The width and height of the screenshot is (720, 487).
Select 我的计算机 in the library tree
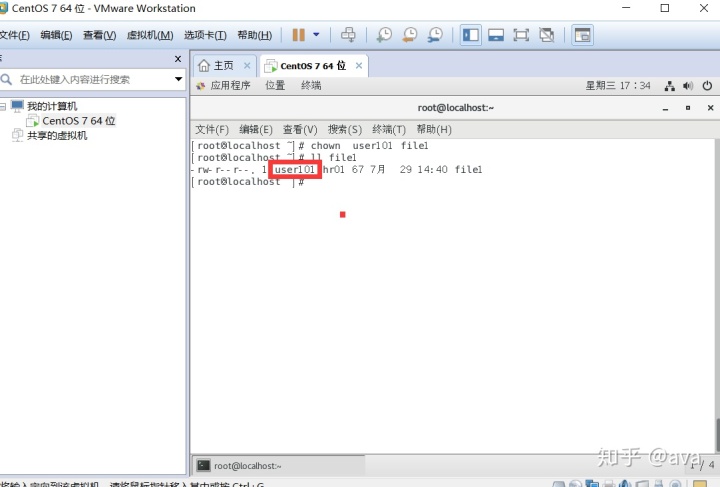[52, 106]
